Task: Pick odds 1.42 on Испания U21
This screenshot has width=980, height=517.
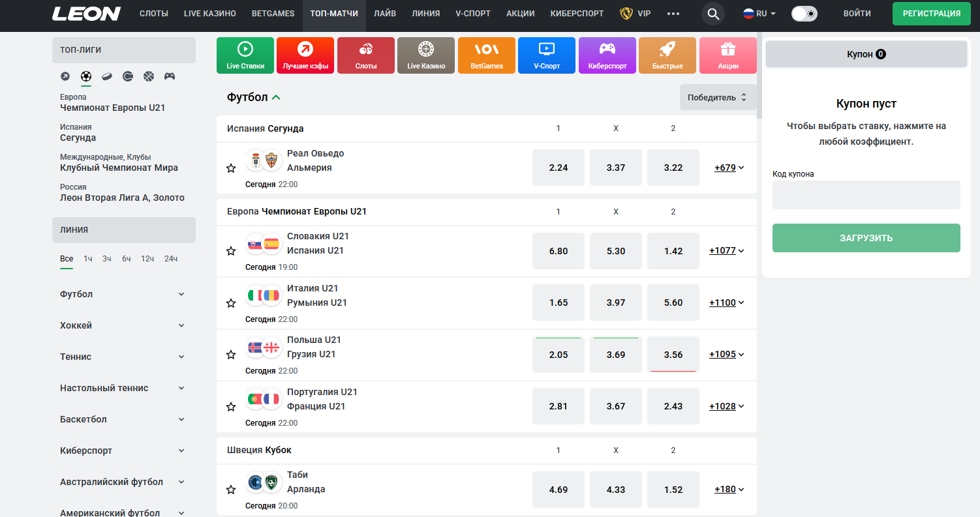Action: [x=673, y=251]
